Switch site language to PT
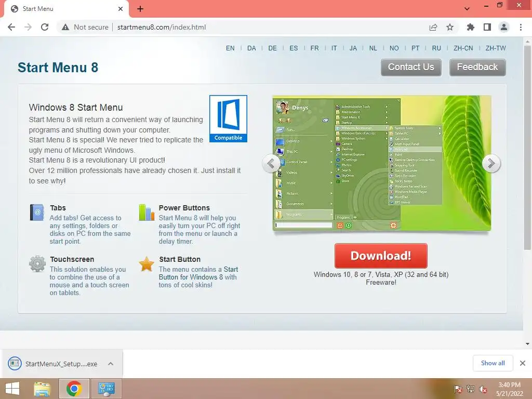 coord(415,48)
